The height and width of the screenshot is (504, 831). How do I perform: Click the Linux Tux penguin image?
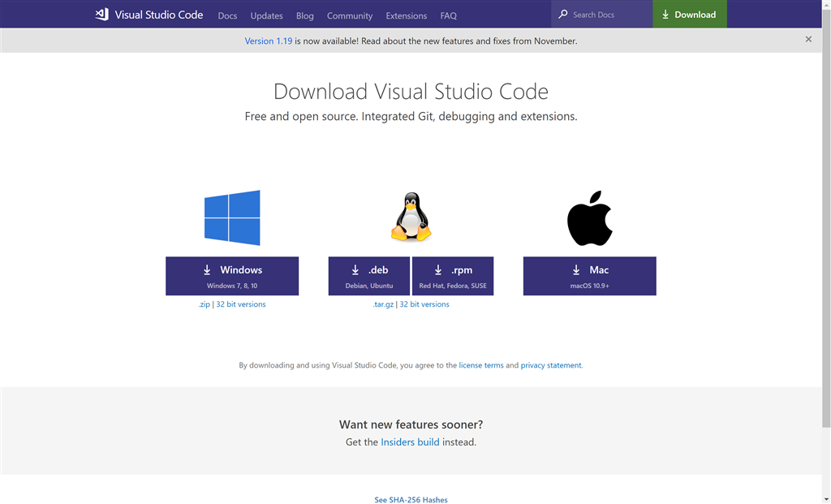411,218
